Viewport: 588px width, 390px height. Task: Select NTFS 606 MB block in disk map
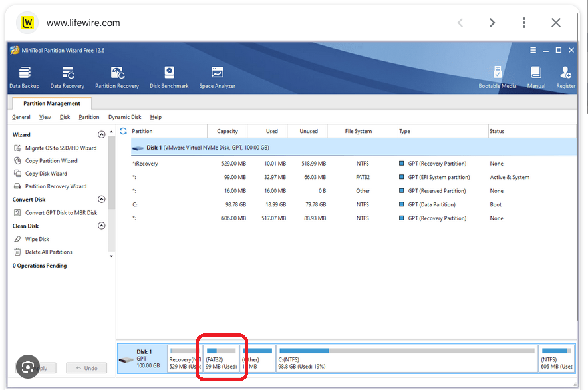click(557, 359)
